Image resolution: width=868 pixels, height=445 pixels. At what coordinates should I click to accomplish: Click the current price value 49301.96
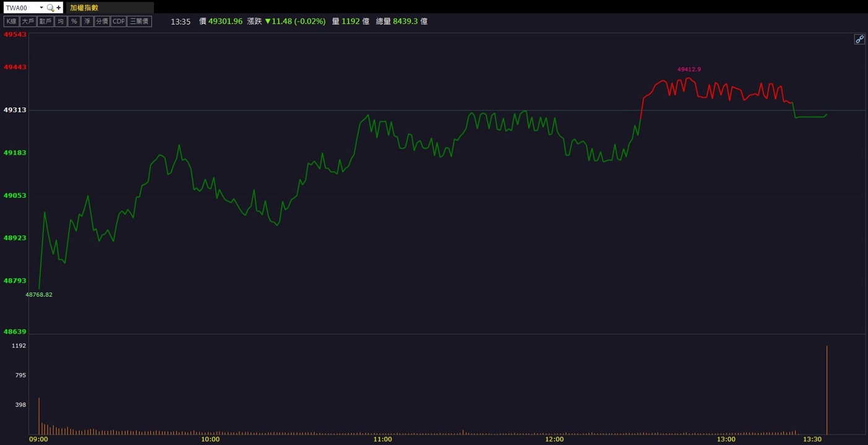tap(225, 21)
